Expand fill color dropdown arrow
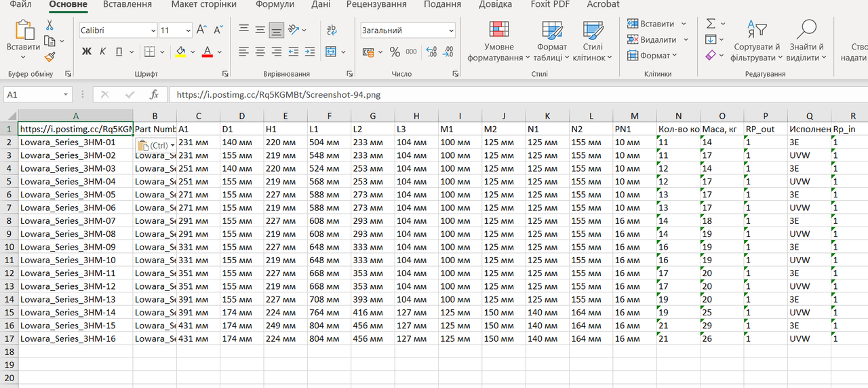 [x=193, y=52]
